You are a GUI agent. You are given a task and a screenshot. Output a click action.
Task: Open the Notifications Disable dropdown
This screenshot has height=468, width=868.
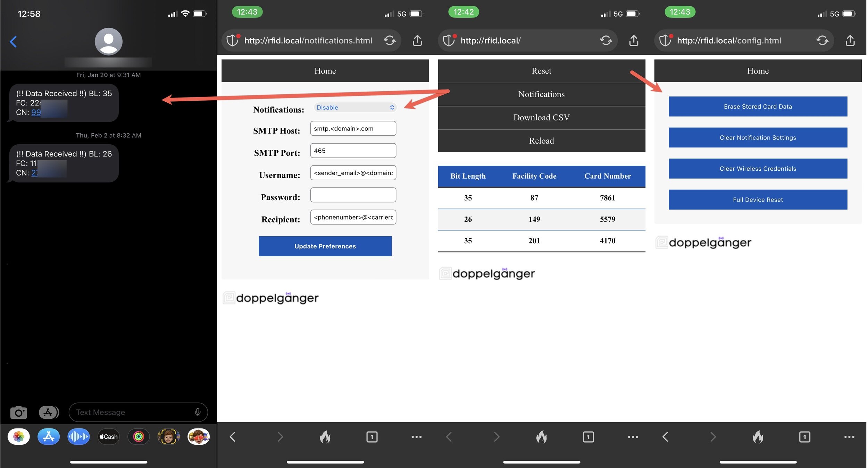coord(355,108)
